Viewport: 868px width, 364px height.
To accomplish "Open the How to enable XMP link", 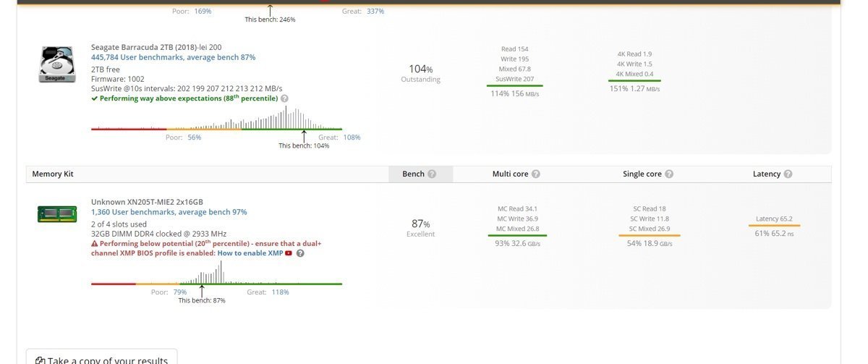I will pos(250,253).
